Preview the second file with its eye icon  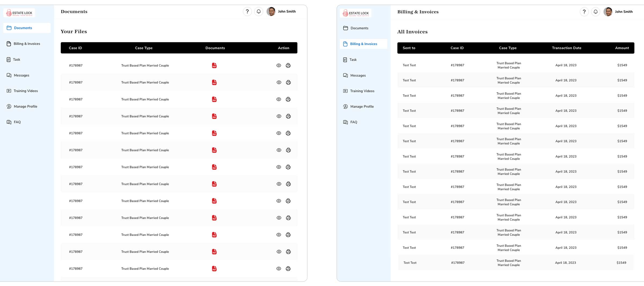point(279,82)
